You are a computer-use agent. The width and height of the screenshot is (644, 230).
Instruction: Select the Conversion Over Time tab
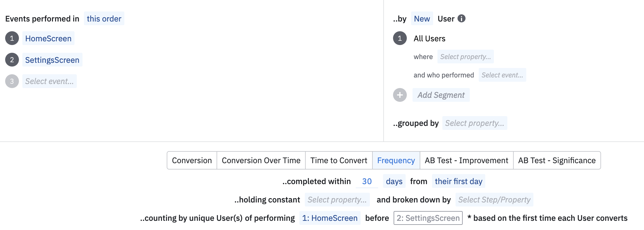(x=261, y=160)
